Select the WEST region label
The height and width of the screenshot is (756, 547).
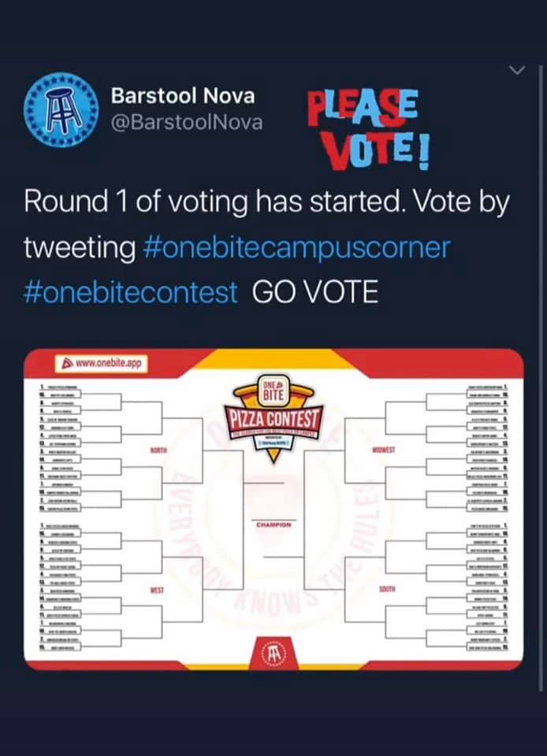157,590
